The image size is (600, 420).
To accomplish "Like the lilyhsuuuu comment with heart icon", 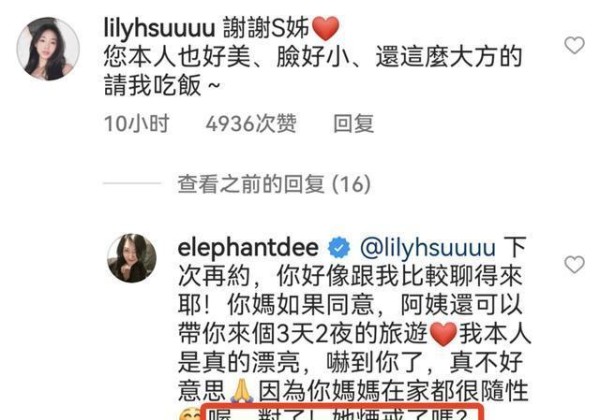I will click(x=574, y=45).
